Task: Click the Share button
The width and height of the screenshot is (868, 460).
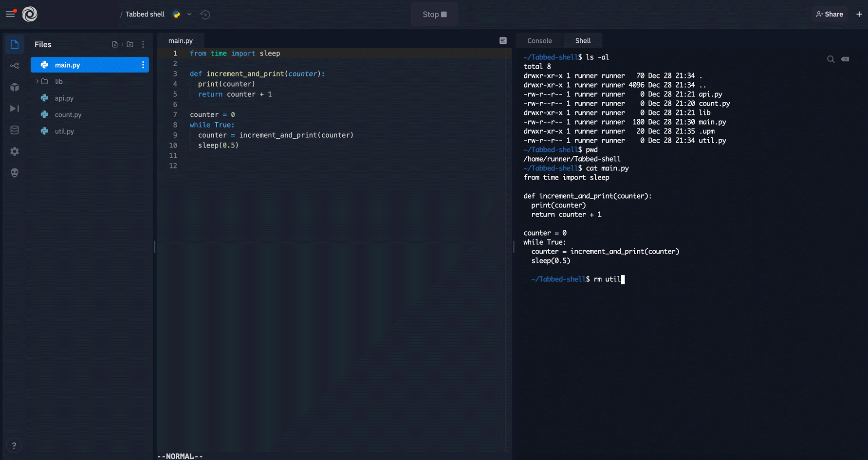Action: (830, 14)
